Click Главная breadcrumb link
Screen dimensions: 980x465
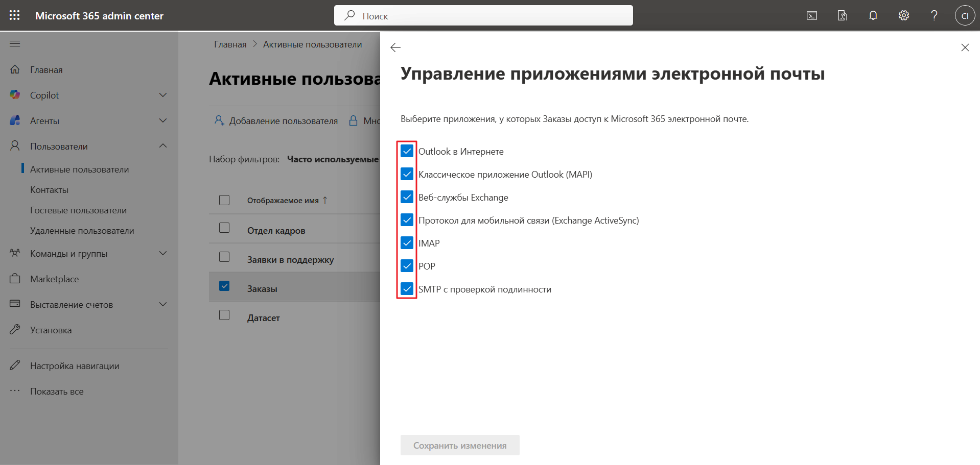click(x=230, y=44)
